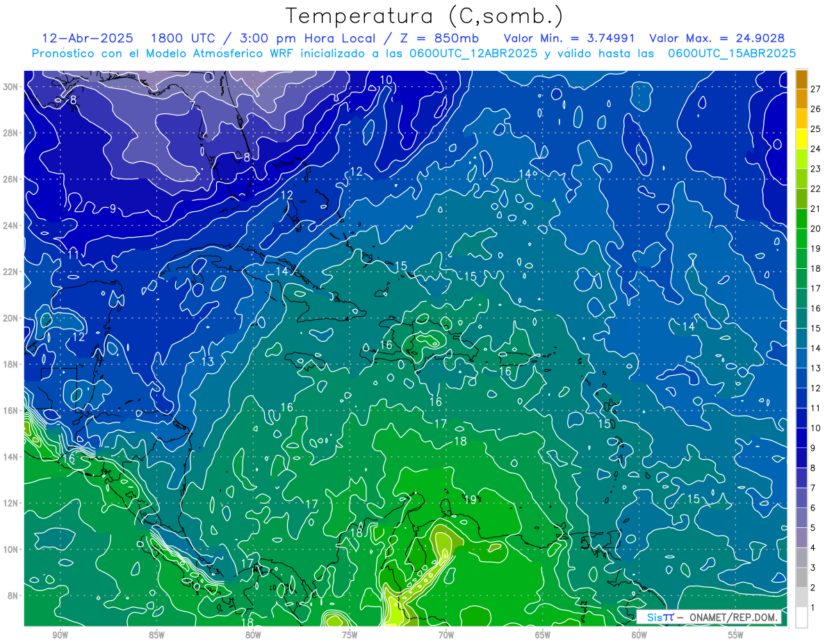Click the 'Temperatura (C,somb.)' map title
This screenshot has height=644, width=834.
pos(425,15)
